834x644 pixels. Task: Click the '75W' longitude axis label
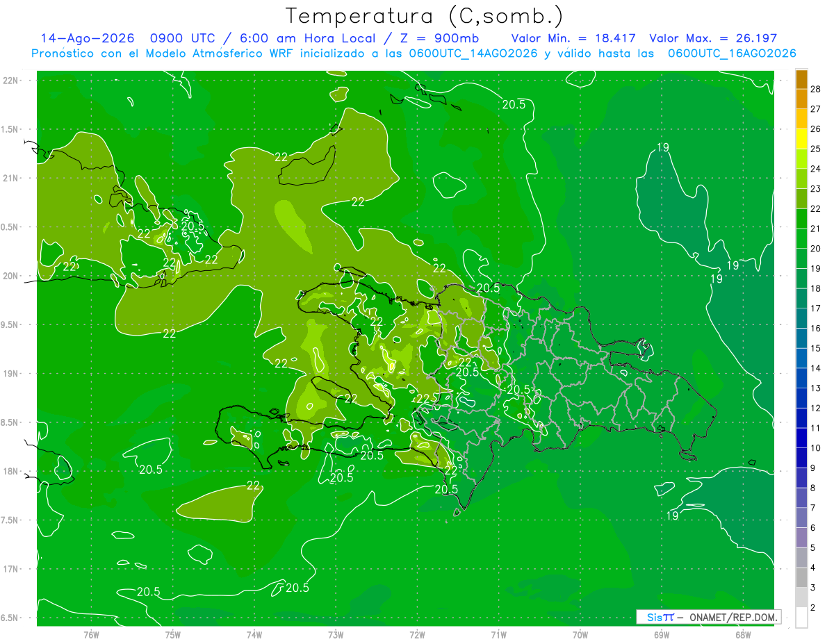coord(173,635)
